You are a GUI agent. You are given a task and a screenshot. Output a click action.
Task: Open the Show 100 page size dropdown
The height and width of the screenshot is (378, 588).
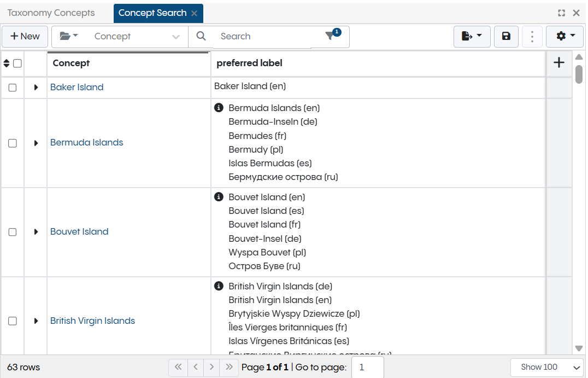pos(546,367)
